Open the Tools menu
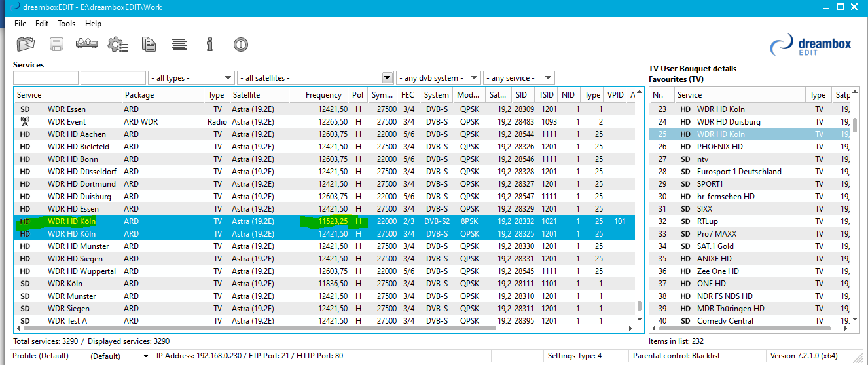Image resolution: width=868 pixels, height=365 pixels. (x=67, y=23)
